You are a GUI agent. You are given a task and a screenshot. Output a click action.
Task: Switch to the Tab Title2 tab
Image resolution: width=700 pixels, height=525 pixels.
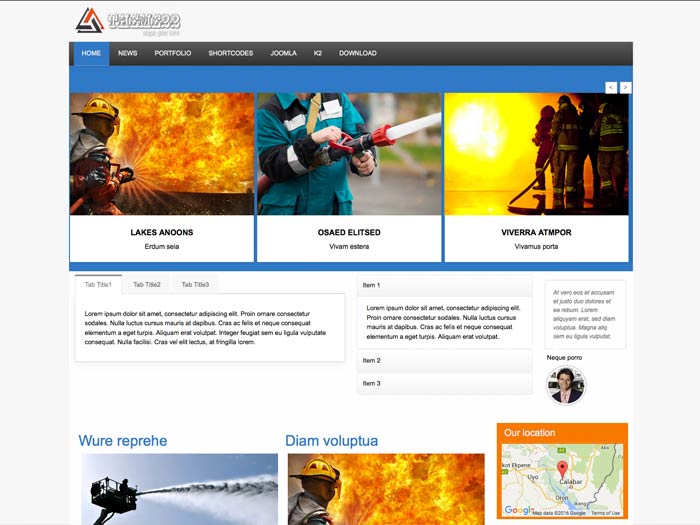coord(147,285)
